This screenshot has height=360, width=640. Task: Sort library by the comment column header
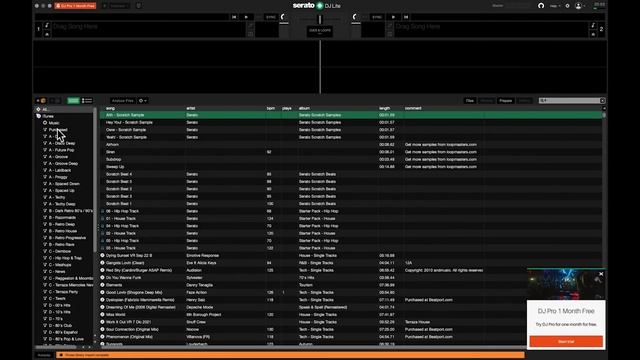click(x=413, y=108)
